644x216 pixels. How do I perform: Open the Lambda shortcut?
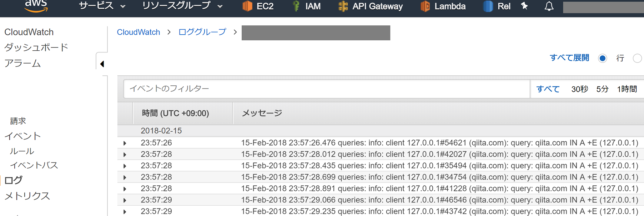tap(443, 6)
